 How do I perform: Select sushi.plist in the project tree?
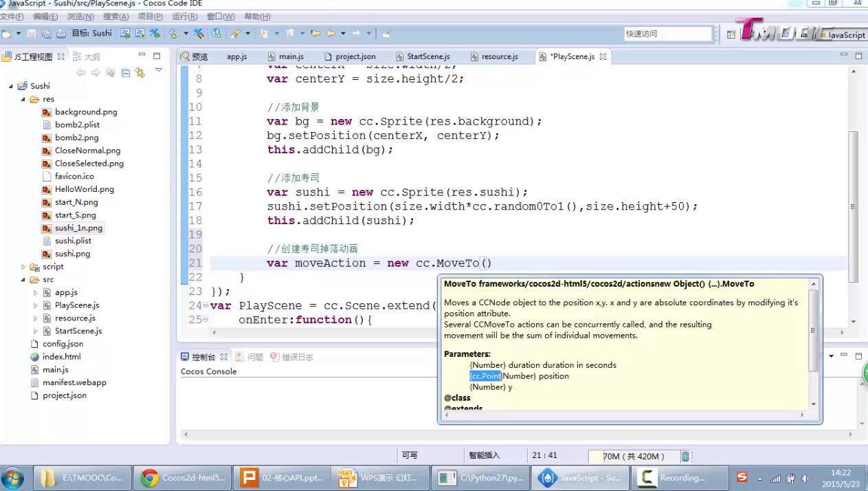[73, 241]
